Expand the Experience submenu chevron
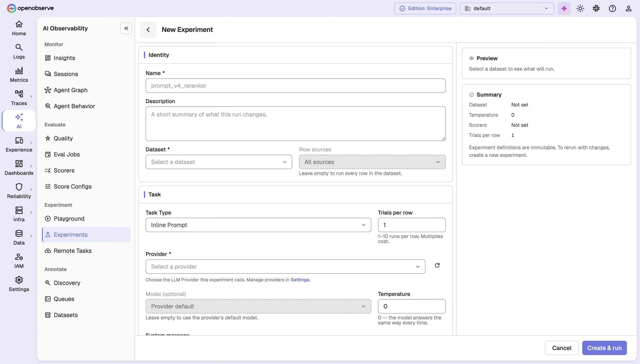Screen dimensions: 640x364 31,143
